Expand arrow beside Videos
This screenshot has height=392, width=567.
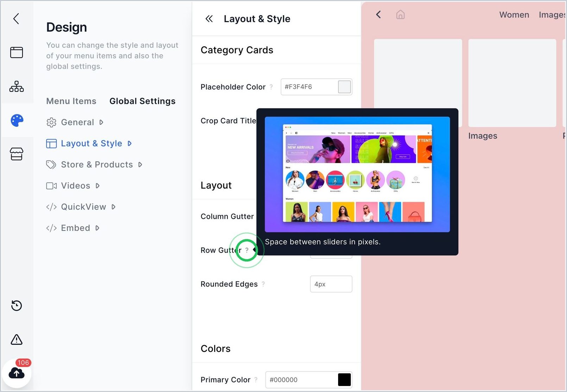(x=98, y=186)
